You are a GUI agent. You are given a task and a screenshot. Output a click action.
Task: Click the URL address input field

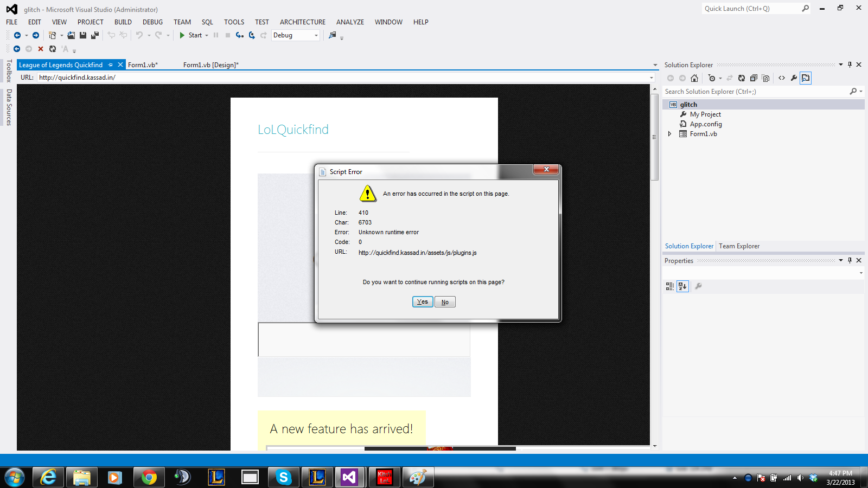tap(345, 78)
